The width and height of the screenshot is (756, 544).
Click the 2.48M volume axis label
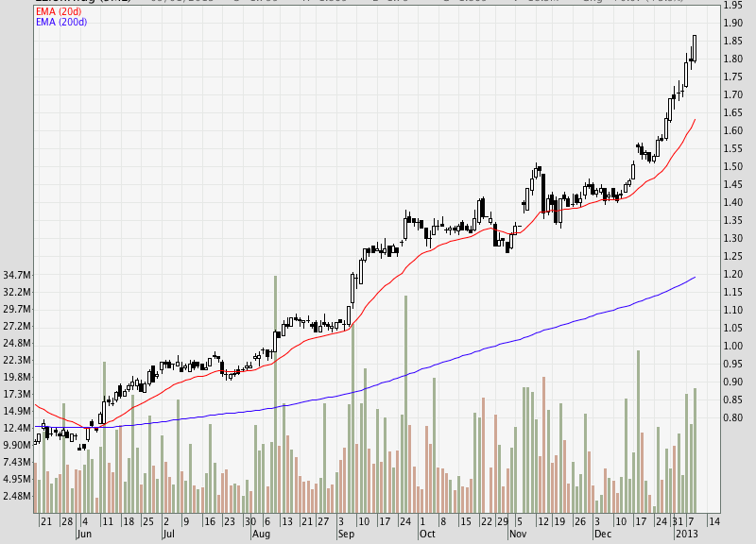[18, 495]
